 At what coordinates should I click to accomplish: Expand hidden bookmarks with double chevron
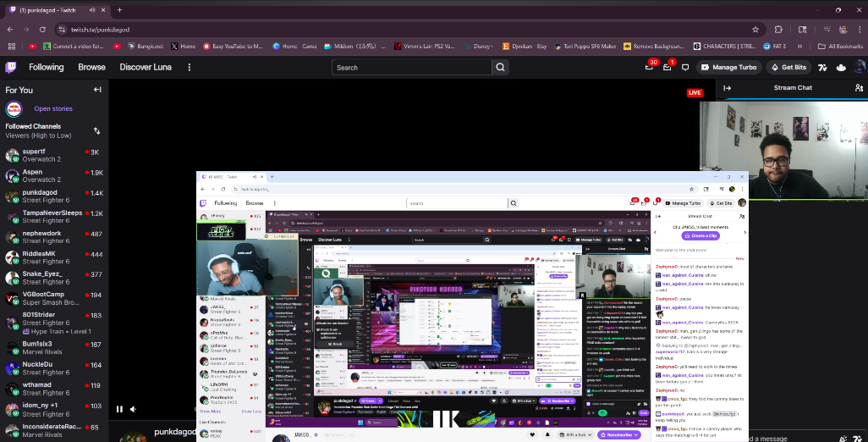(x=799, y=47)
